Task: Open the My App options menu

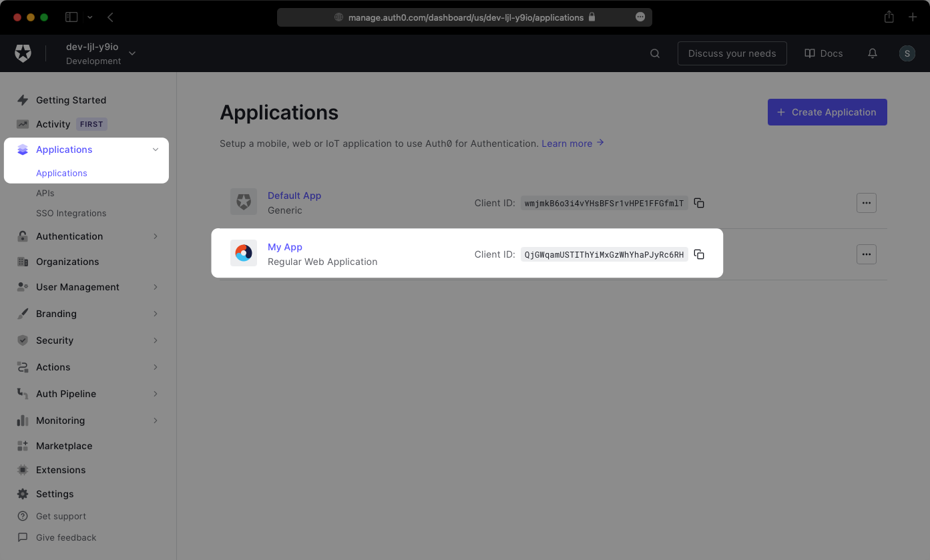Action: point(866,254)
